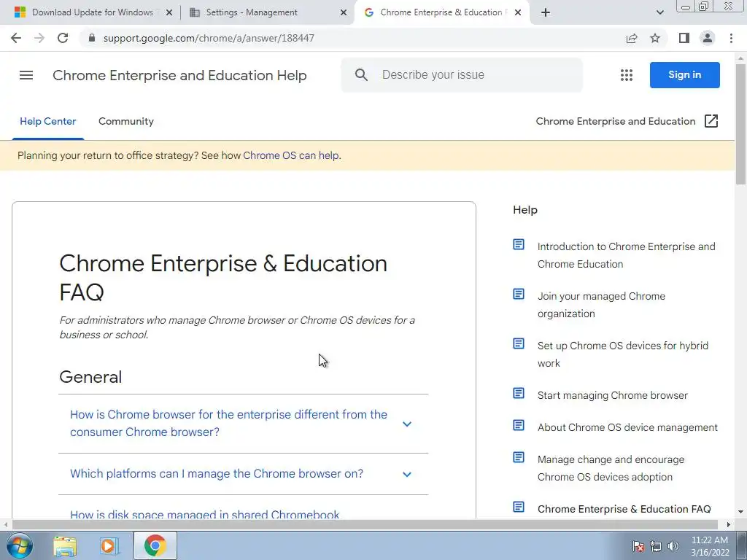
Task: Go back to the previous page
Action: point(16,38)
